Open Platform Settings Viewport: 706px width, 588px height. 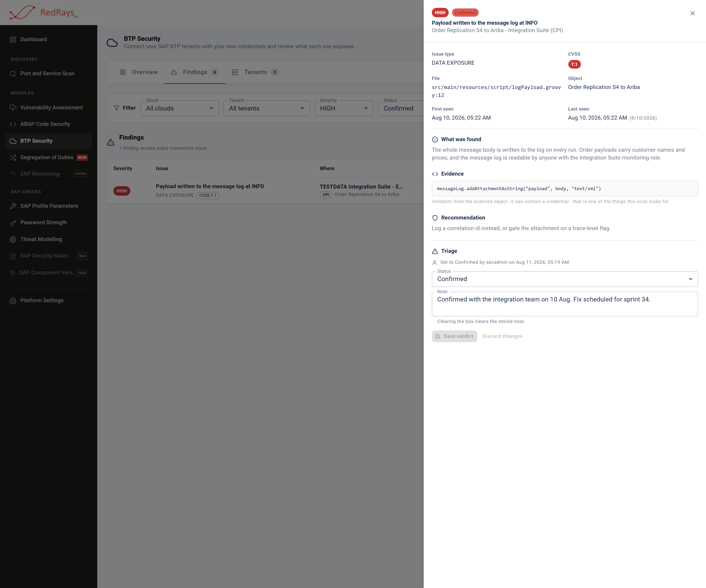(48, 301)
